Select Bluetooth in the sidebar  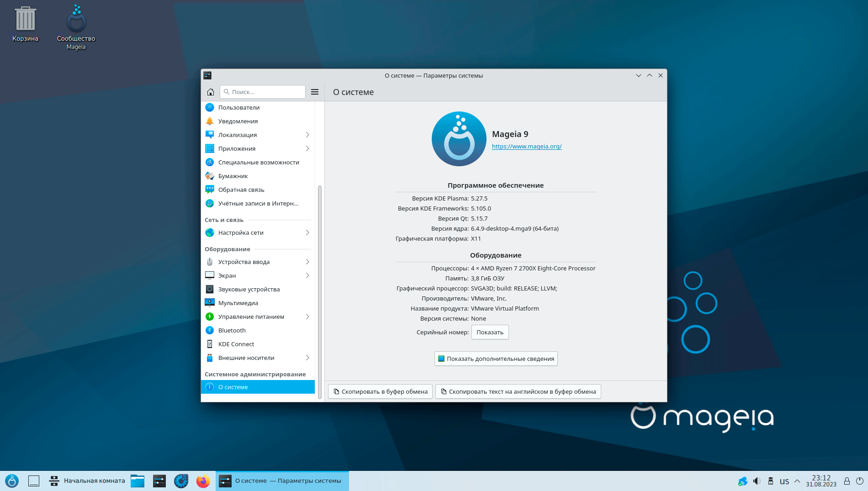click(232, 330)
